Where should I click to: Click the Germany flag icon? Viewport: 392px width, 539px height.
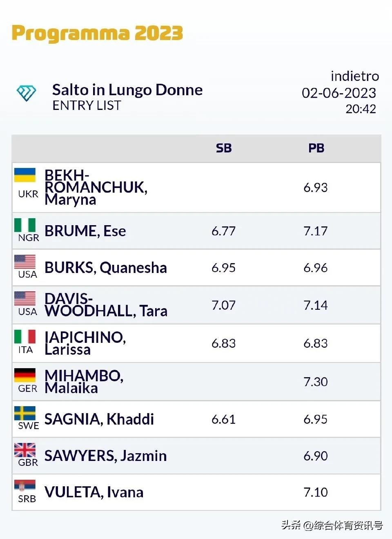pos(25,375)
